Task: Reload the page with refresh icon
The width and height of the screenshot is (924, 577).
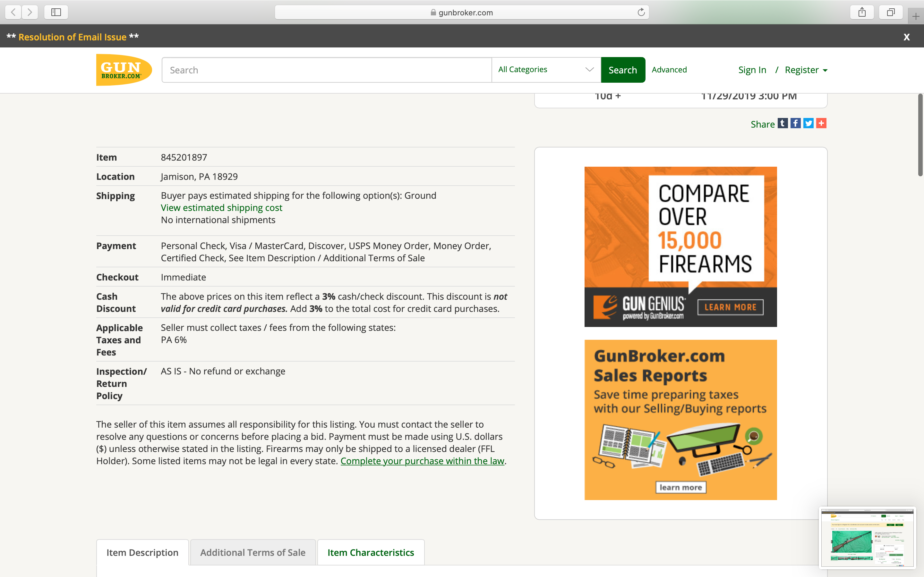Action: point(641,12)
